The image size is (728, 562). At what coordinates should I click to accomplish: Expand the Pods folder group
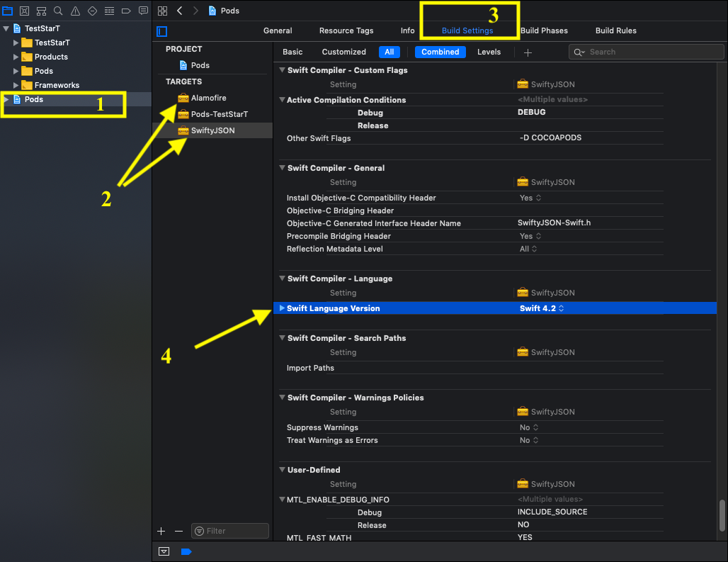pos(16,71)
